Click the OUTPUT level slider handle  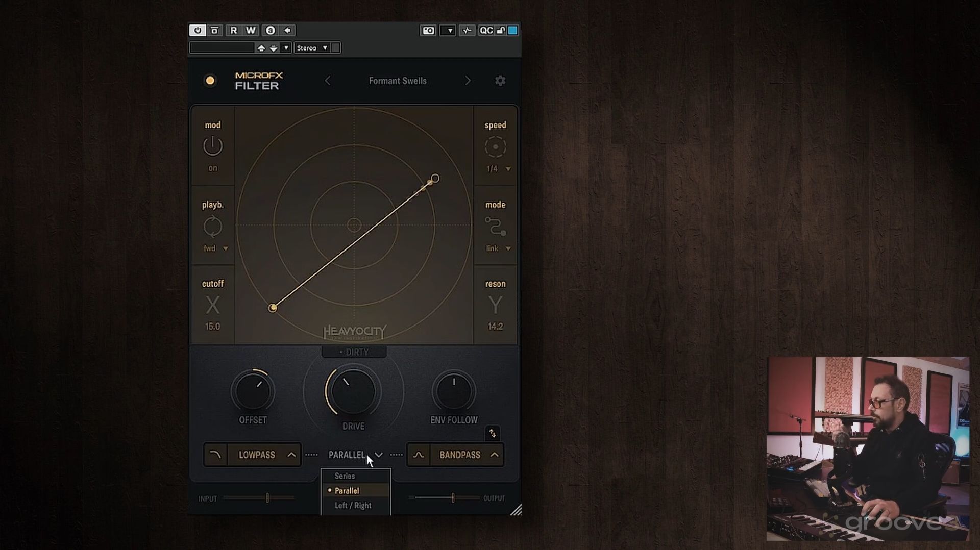click(453, 498)
